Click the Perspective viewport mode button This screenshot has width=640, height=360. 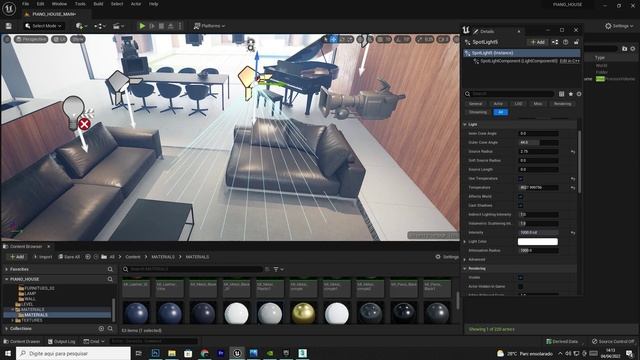tap(31, 39)
